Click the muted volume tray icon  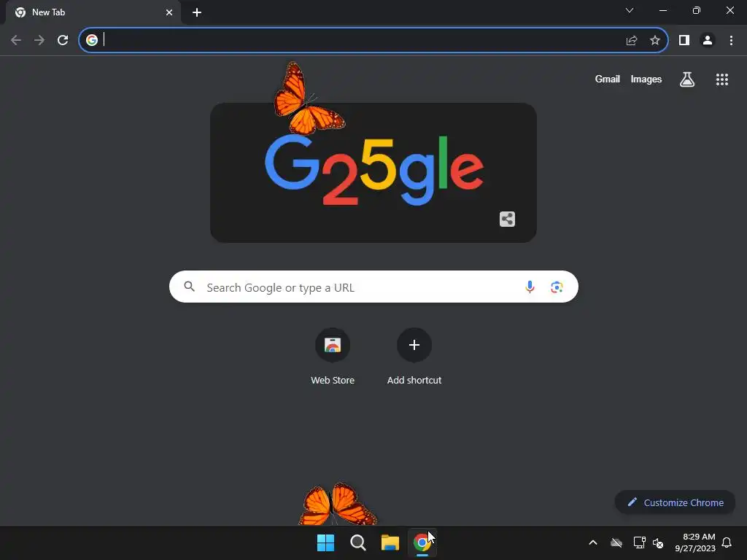[658, 542]
